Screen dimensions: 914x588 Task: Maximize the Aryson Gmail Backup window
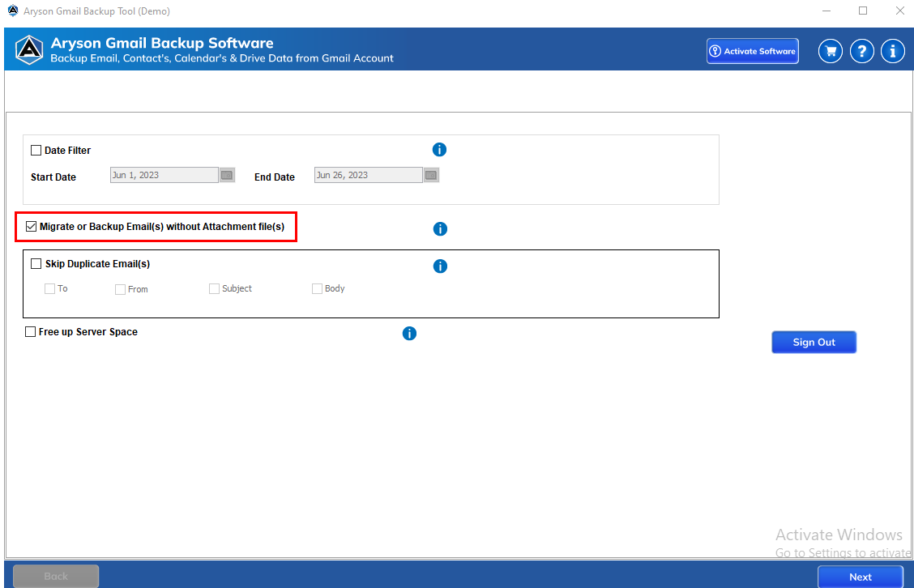click(x=863, y=11)
